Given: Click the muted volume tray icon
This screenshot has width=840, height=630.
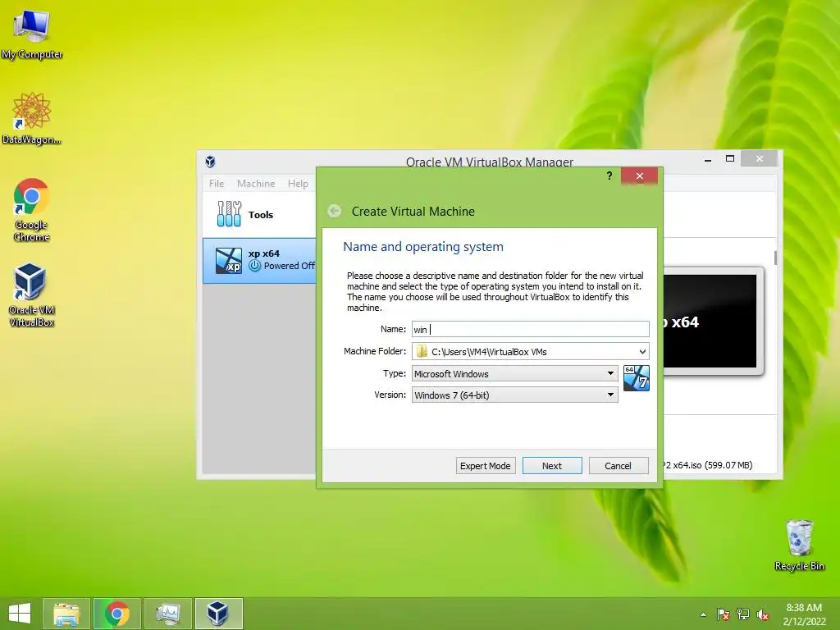Looking at the screenshot, I should tap(763, 614).
